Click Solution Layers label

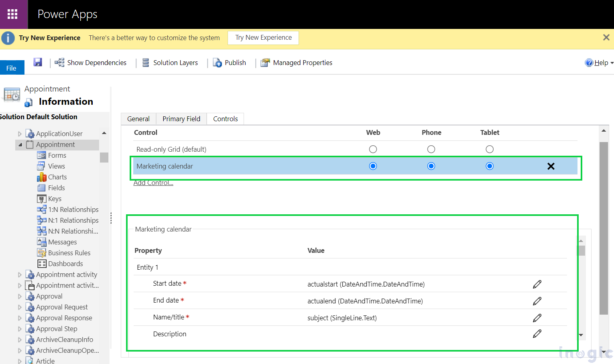(175, 63)
